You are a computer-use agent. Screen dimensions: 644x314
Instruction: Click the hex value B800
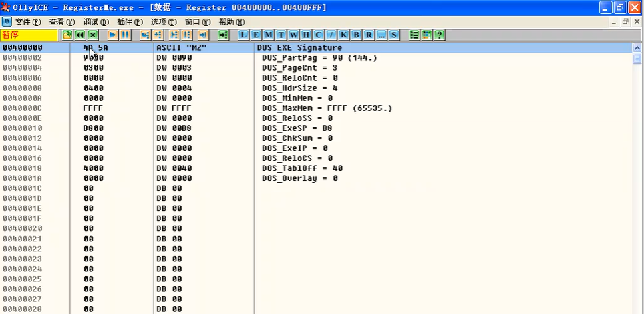pos(94,128)
